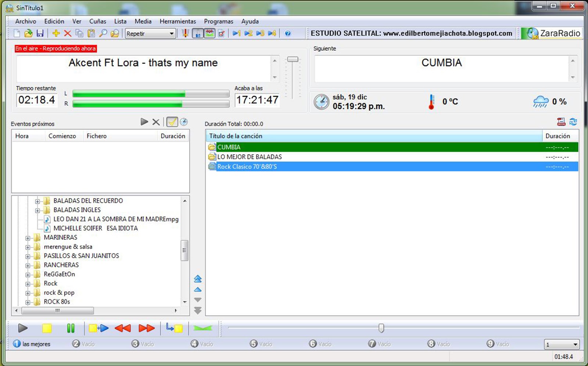
Task: Open the Herramientas menu
Action: click(x=178, y=21)
